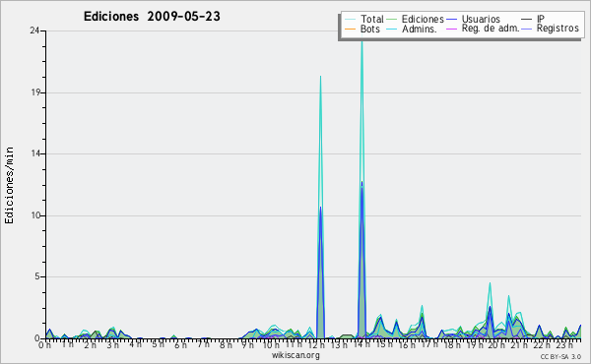Click the 12 h label on time axis
The height and width of the screenshot is (364, 591).
click(316, 344)
